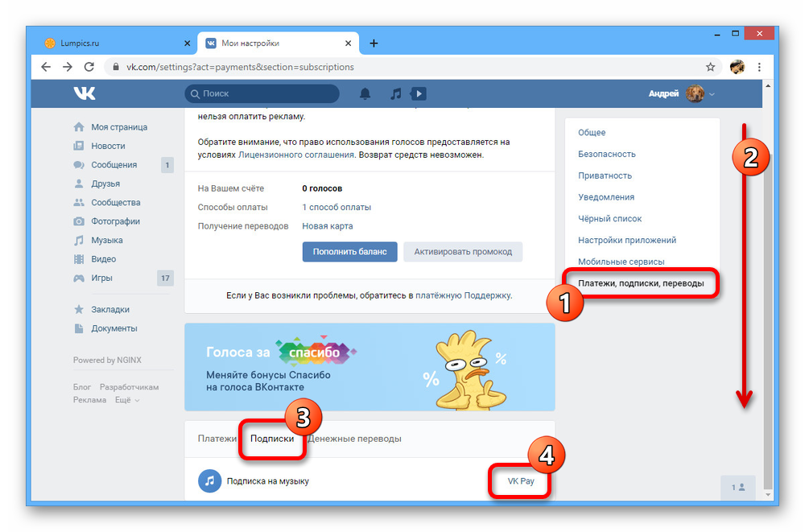
Task: Click the Активировать промокод button
Action: point(463,252)
